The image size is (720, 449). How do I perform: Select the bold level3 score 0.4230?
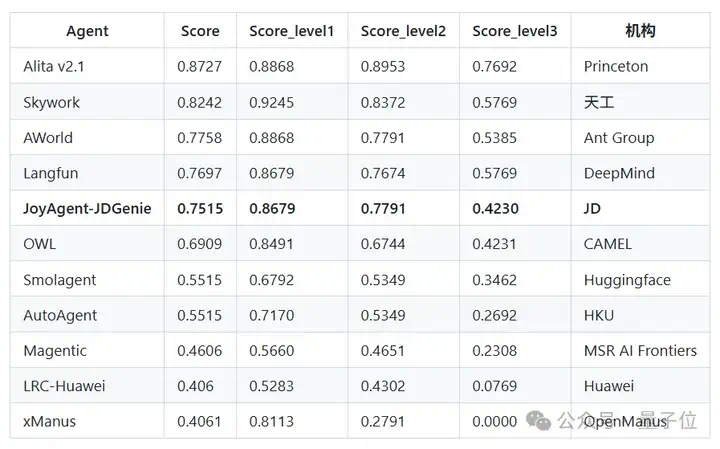point(495,208)
